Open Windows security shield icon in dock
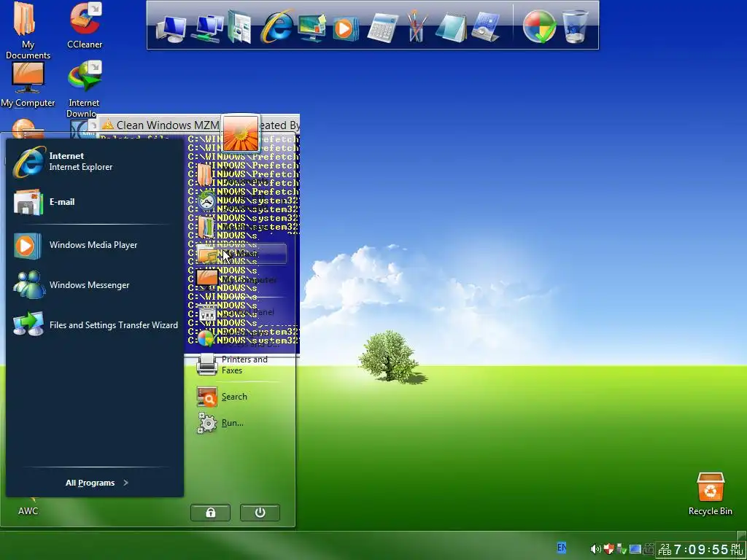This screenshot has width=747, height=560. pos(539,27)
